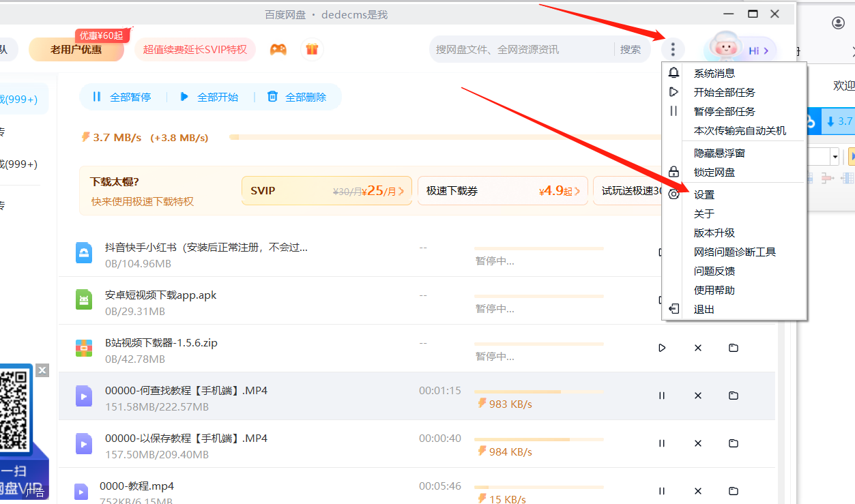Resume the B站视频下载器-1.5.6.zip download

[x=662, y=348]
